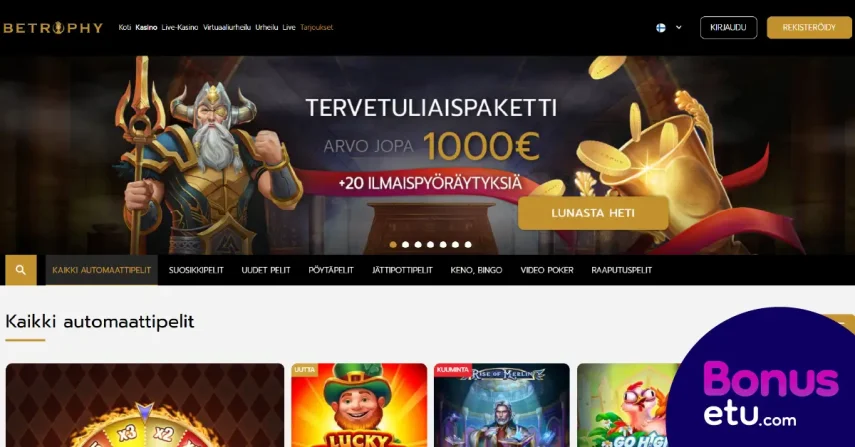Viewport: 855px width, 447px height.
Task: Click the Betrophy logo
Action: [x=53, y=28]
